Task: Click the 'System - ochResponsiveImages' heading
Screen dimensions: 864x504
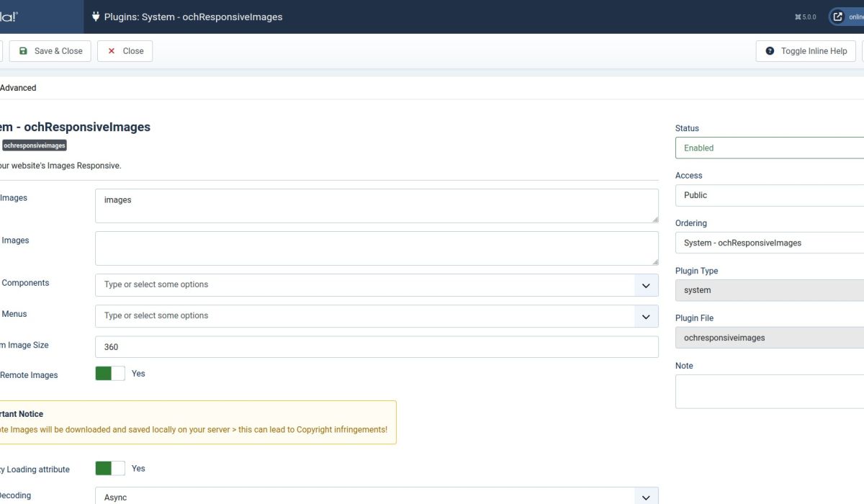Action: 75,127
